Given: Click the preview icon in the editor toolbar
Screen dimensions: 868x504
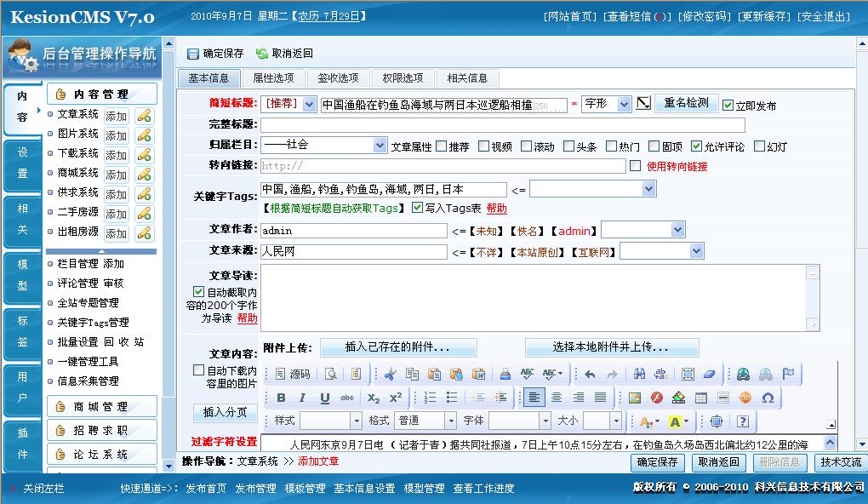Looking at the screenshot, I should pyautogui.click(x=330, y=374).
